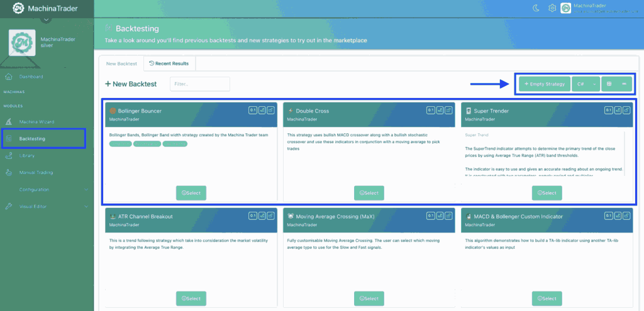This screenshot has width=644, height=311.
Task: Click the Backtesting page heading
Action: pos(137,29)
